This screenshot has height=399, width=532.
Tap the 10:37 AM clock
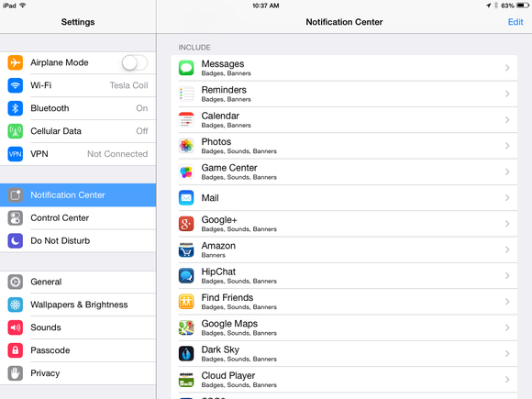pos(266,6)
